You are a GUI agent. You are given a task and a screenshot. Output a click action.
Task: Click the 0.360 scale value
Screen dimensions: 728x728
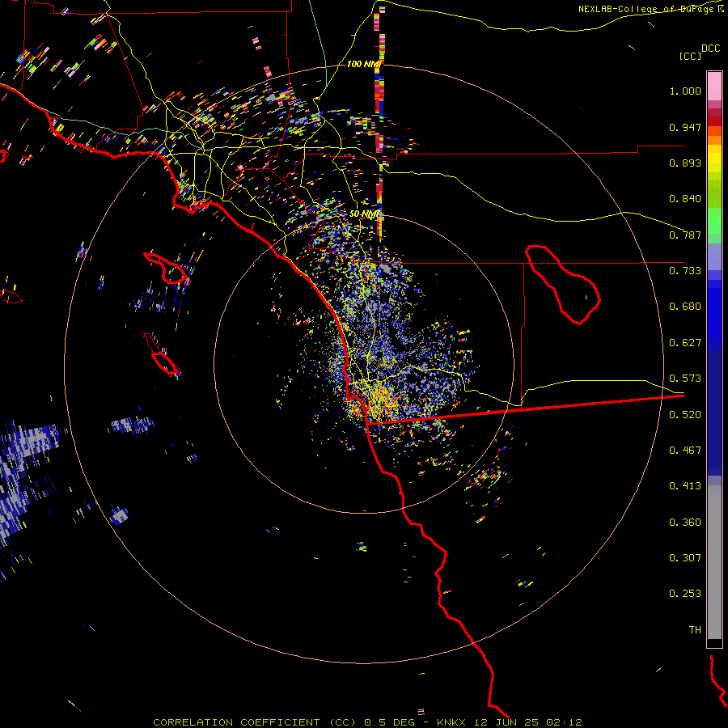[x=685, y=523]
